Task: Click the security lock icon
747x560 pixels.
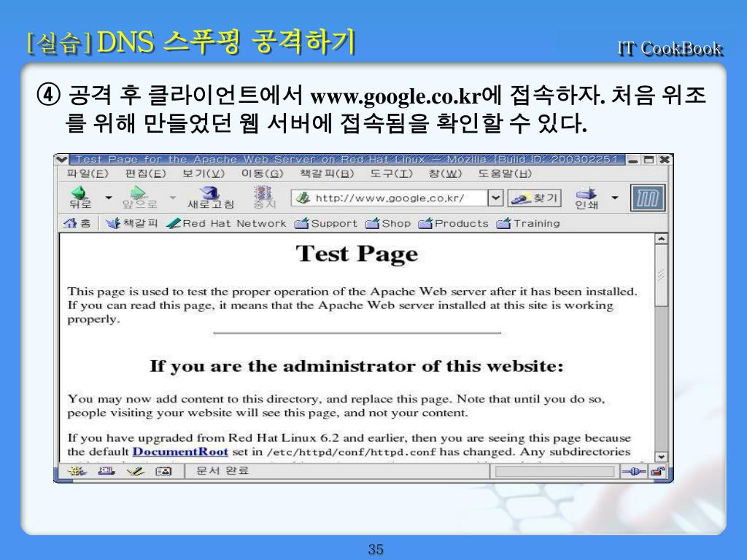Action: pos(658,472)
